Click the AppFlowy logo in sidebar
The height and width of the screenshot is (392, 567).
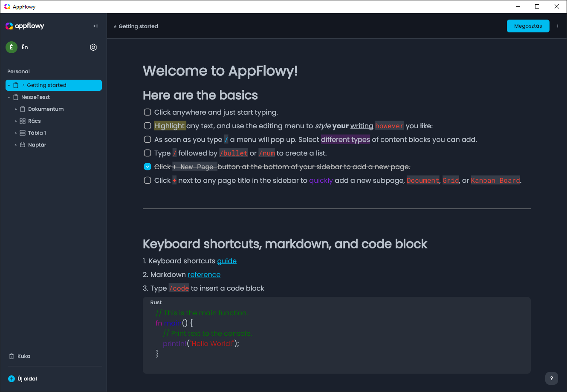coord(25,26)
